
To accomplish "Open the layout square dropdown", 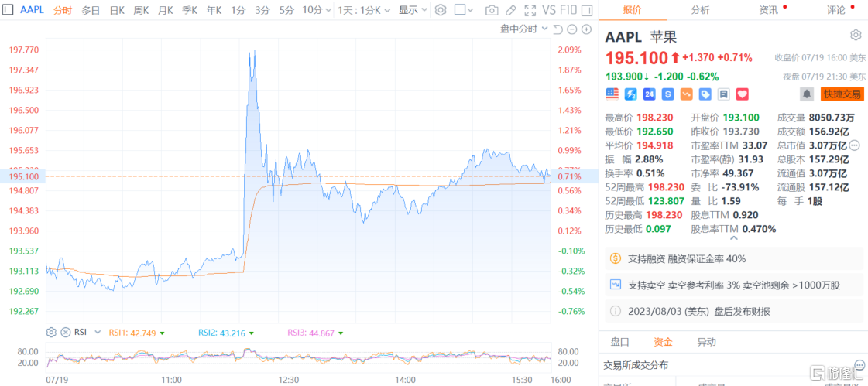I will point(463,10).
